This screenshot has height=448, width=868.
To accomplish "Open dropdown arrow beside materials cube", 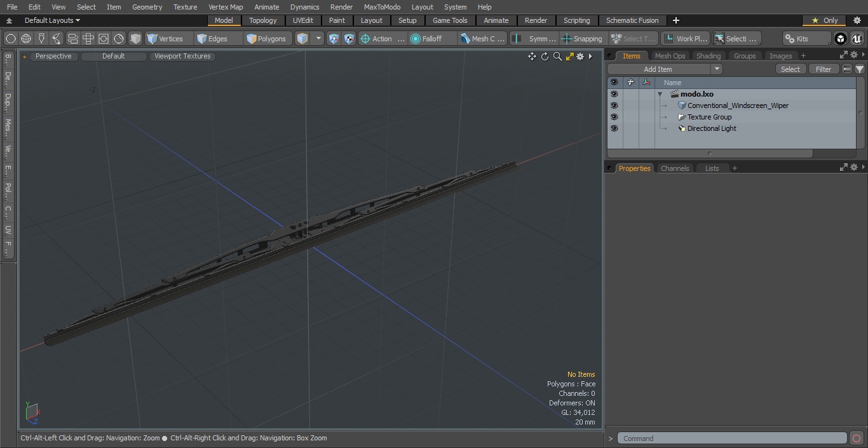I will point(318,39).
